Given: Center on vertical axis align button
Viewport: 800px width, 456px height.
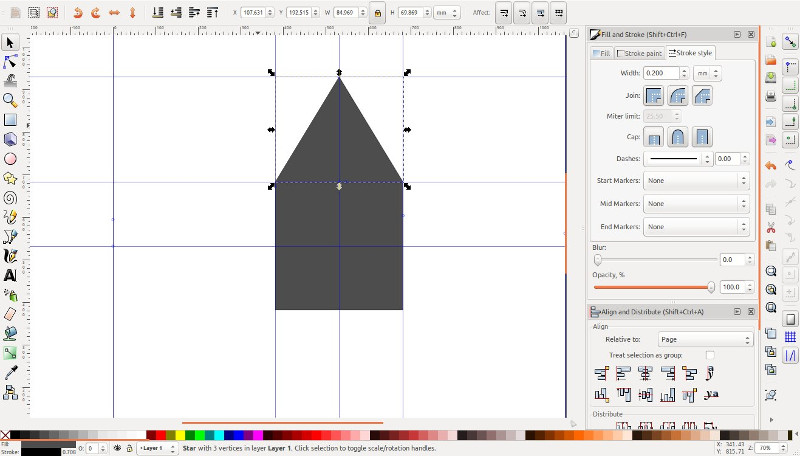Looking at the screenshot, I should (645, 373).
